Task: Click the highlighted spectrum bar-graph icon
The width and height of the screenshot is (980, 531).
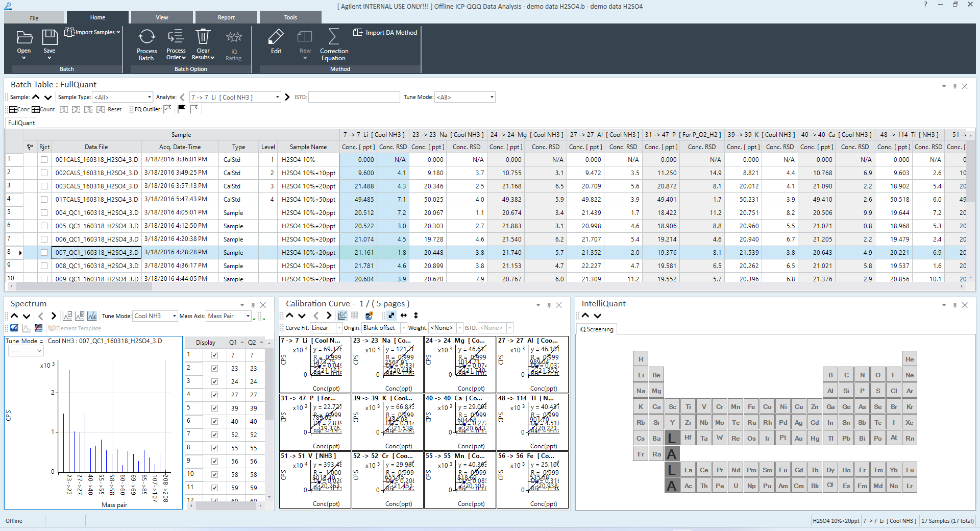Action: 92,316
